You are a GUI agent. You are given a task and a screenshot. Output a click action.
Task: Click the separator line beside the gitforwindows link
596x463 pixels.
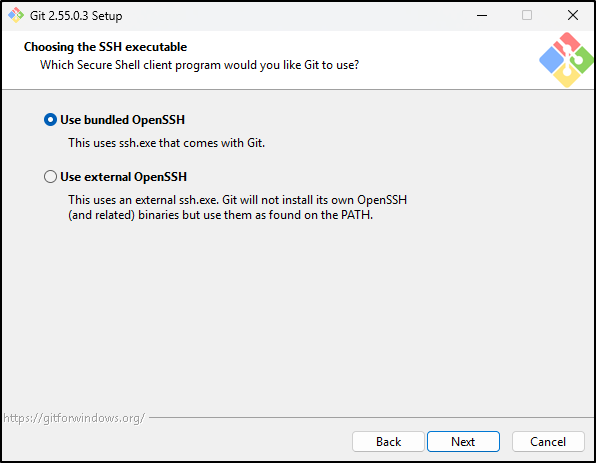coord(372,417)
